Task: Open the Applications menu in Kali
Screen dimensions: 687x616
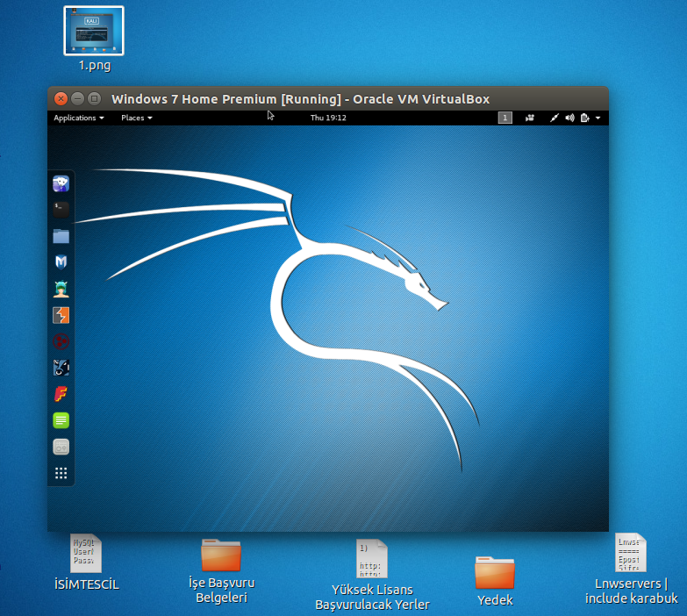Action: pos(79,118)
